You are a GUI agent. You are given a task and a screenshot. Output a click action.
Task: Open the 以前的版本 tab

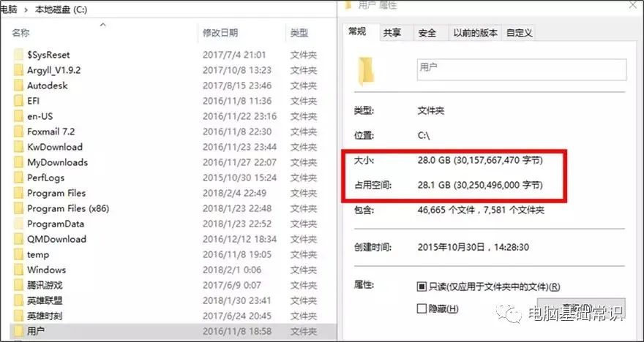pos(475,33)
